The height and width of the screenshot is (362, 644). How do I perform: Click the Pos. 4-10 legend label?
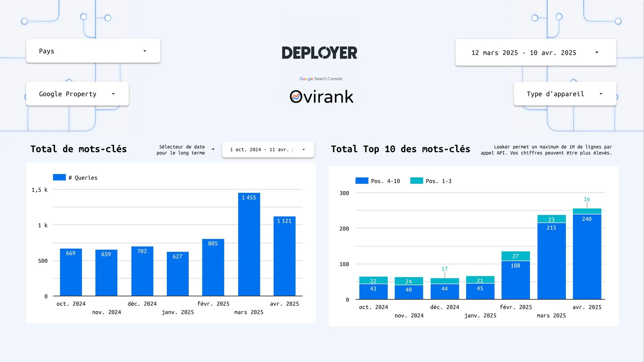[385, 181]
